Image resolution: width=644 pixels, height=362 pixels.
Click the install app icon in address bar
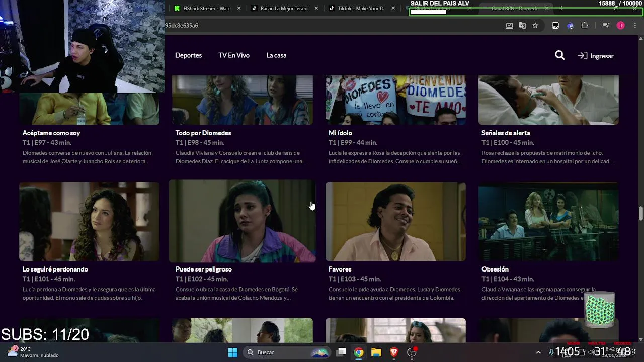[x=509, y=25]
